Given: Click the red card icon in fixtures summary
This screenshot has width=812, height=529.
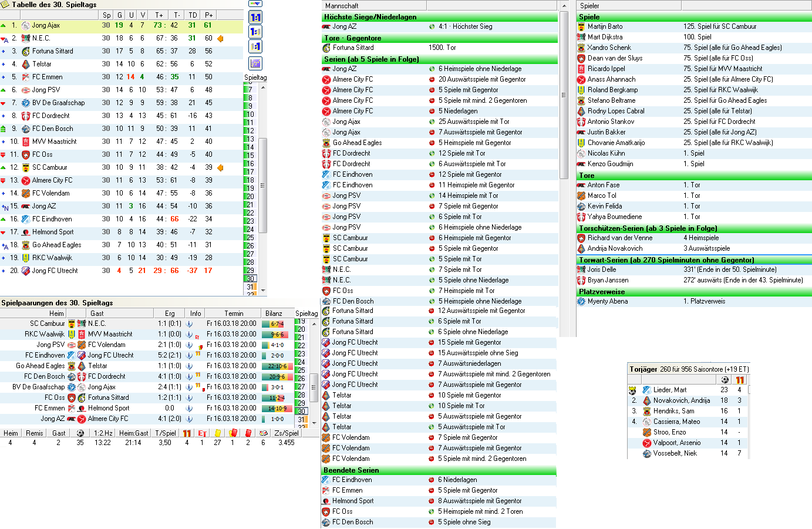Looking at the screenshot, I should [x=248, y=433].
